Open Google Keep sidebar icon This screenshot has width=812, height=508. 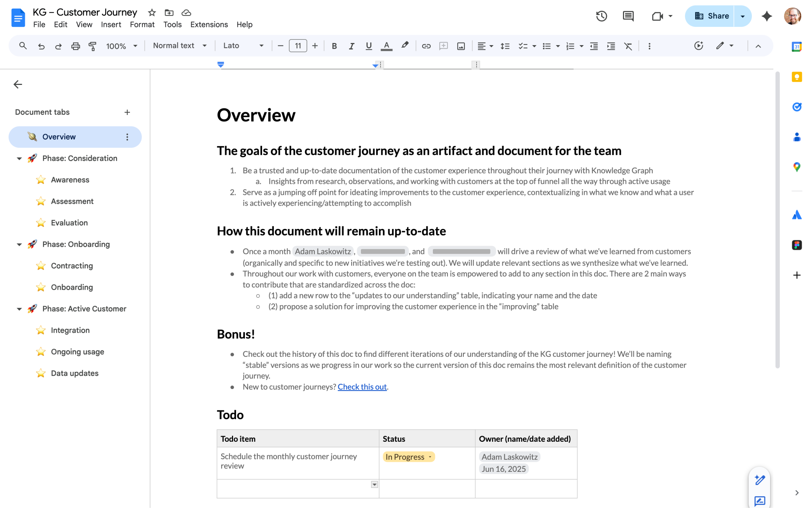[x=796, y=77]
